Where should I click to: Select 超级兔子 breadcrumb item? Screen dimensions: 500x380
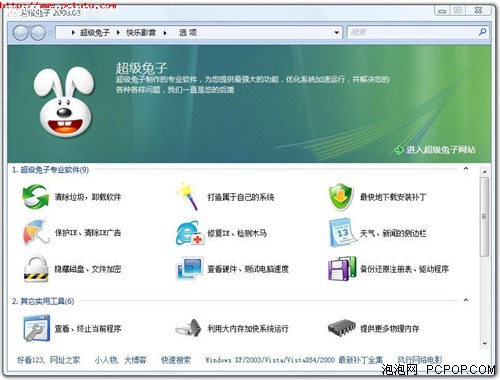95,33
